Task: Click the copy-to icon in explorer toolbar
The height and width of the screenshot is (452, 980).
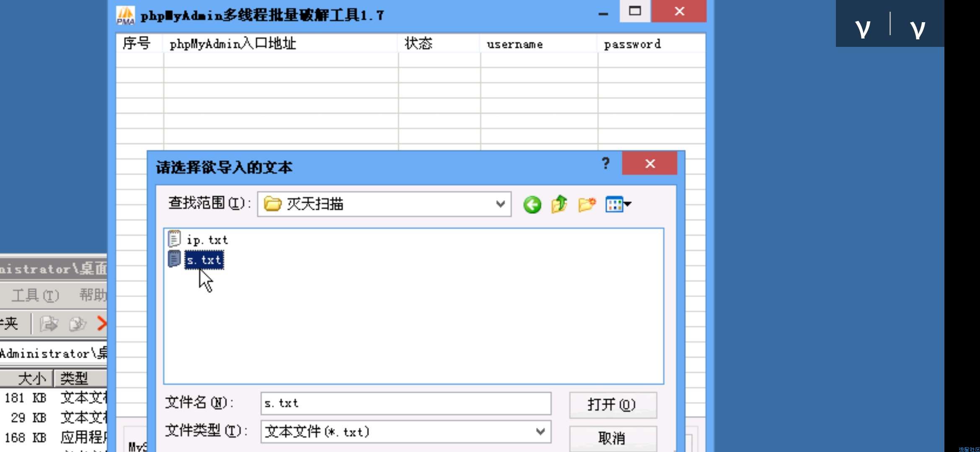Action: click(77, 324)
